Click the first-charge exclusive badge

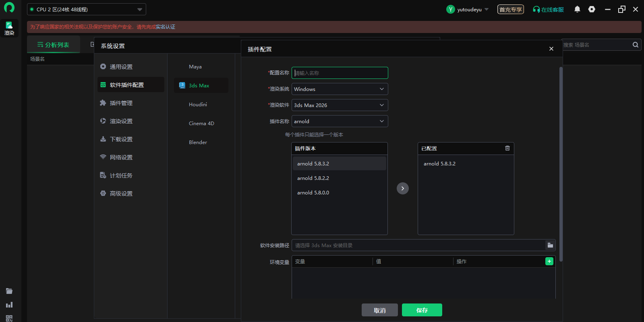(511, 9)
